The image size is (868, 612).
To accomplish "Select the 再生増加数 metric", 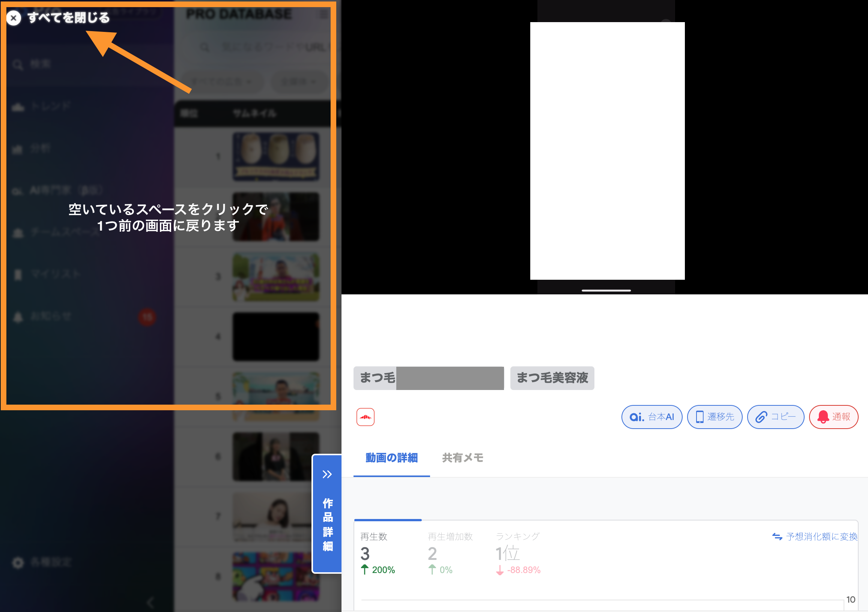I will [x=450, y=537].
